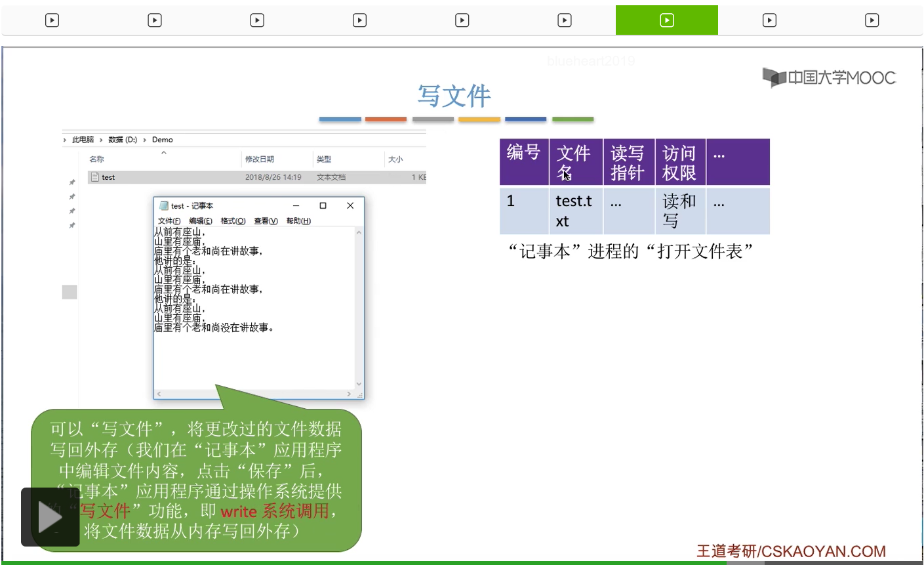The width and height of the screenshot is (924, 565).
Task: Open the third video segment from the left
Action: coord(257,20)
